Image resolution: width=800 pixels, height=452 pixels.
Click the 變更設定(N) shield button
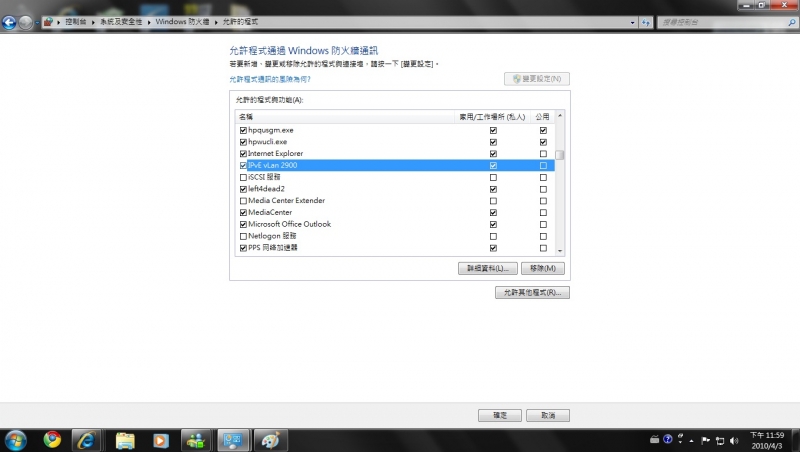point(537,79)
